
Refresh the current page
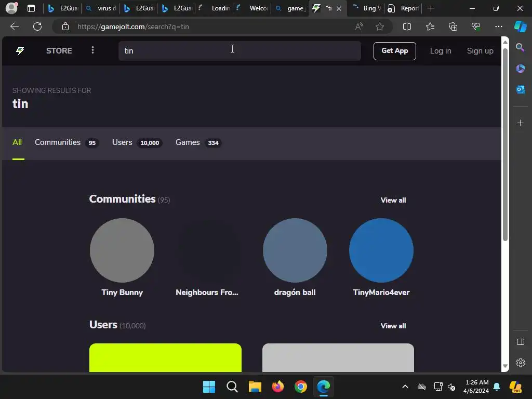pyautogui.click(x=37, y=26)
